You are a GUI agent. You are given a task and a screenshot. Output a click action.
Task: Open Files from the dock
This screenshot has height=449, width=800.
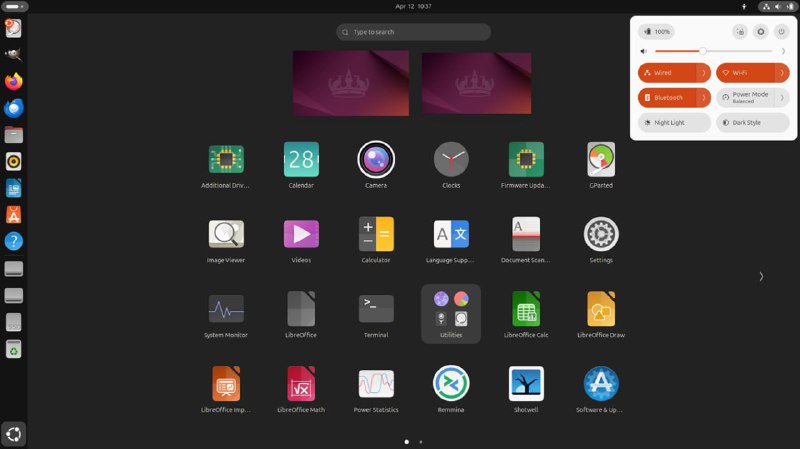click(14, 135)
